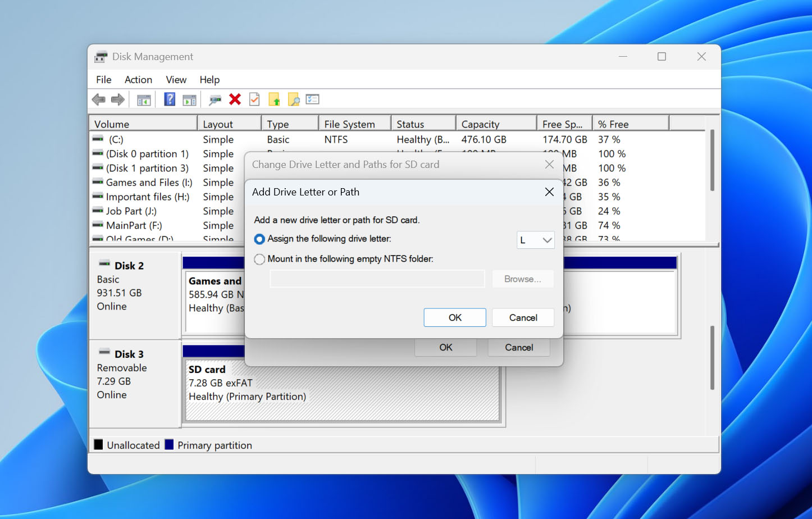Click the disk map pane vertical scrollbar
This screenshot has width=812, height=519.
click(712, 358)
